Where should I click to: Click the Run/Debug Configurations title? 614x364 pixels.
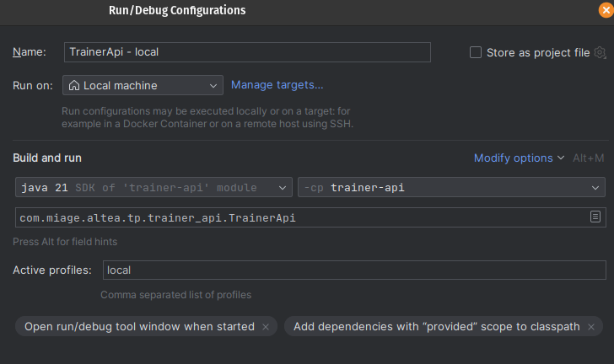point(177,10)
